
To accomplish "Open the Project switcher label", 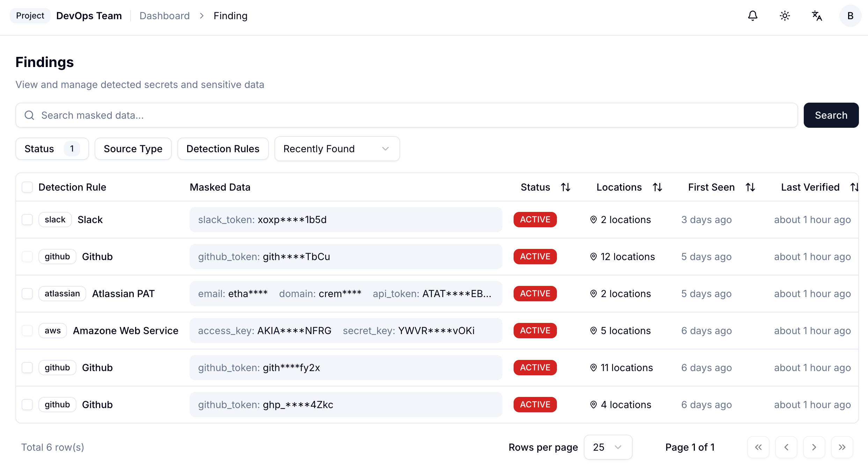I will [30, 16].
